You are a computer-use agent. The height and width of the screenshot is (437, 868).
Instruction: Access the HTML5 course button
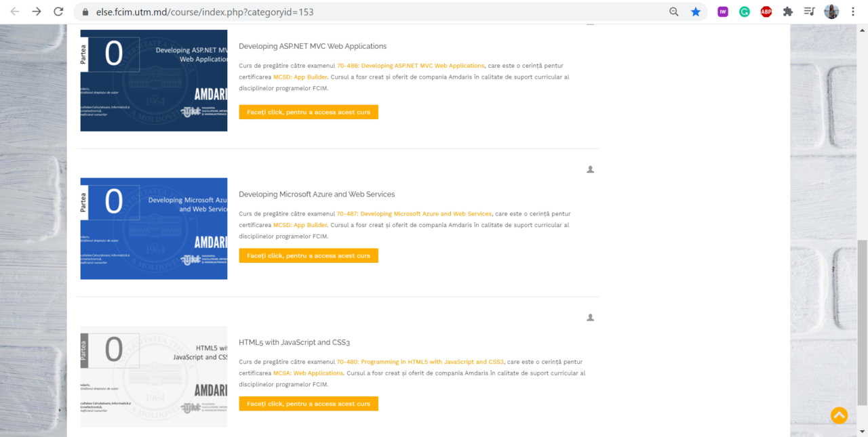[x=309, y=404]
